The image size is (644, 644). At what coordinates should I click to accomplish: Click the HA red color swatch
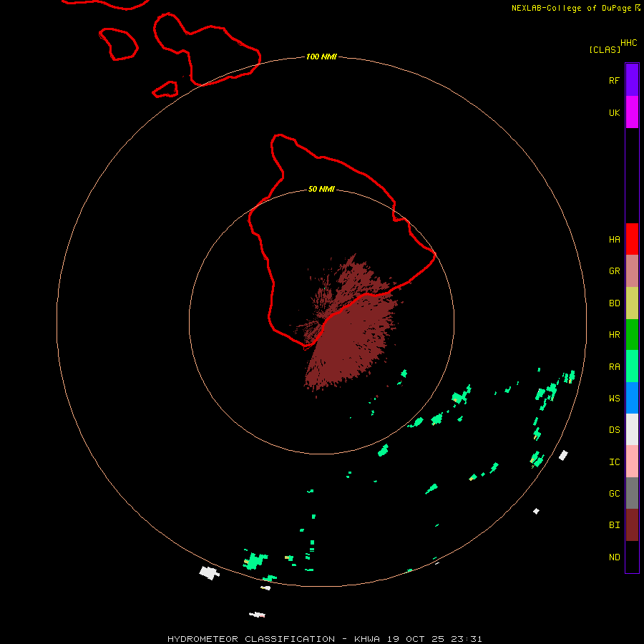(632, 239)
